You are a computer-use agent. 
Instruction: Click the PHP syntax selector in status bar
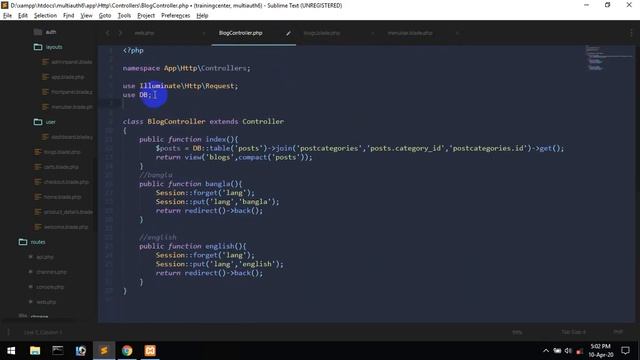pos(618,332)
